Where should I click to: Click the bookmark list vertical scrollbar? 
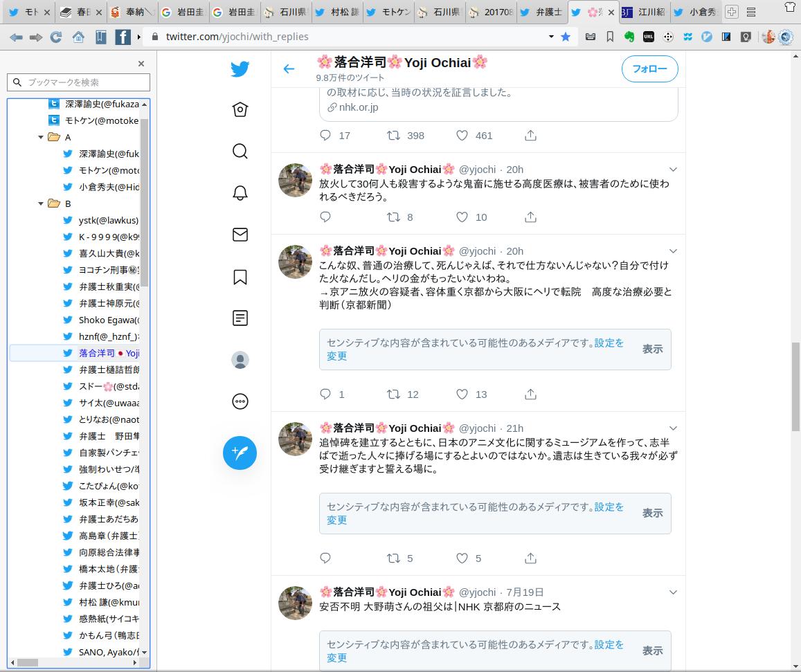coord(145,203)
